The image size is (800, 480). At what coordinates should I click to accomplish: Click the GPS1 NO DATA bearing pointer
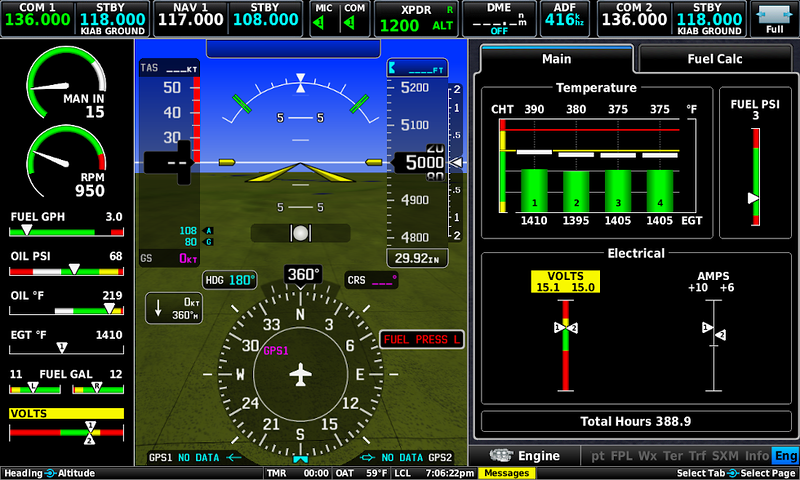[195, 457]
